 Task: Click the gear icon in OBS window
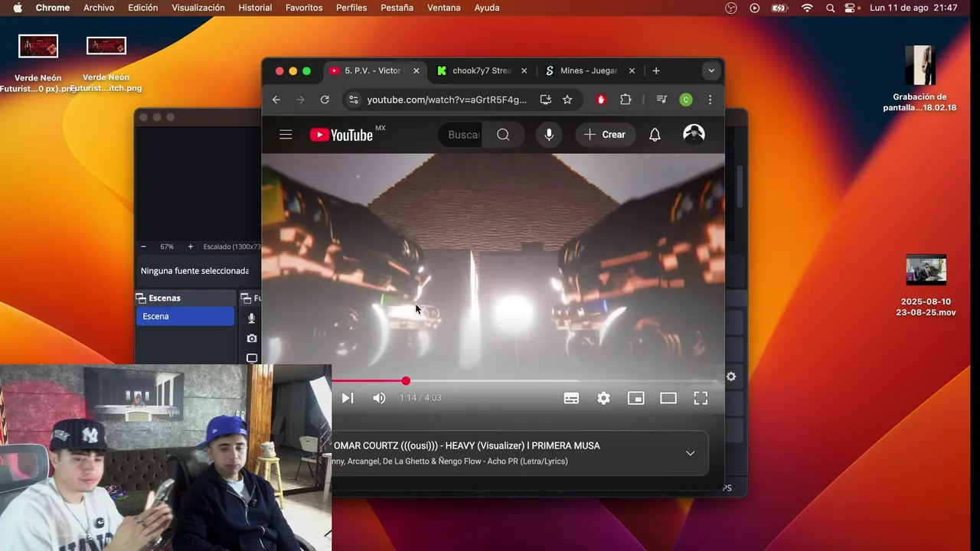pyautogui.click(x=731, y=377)
